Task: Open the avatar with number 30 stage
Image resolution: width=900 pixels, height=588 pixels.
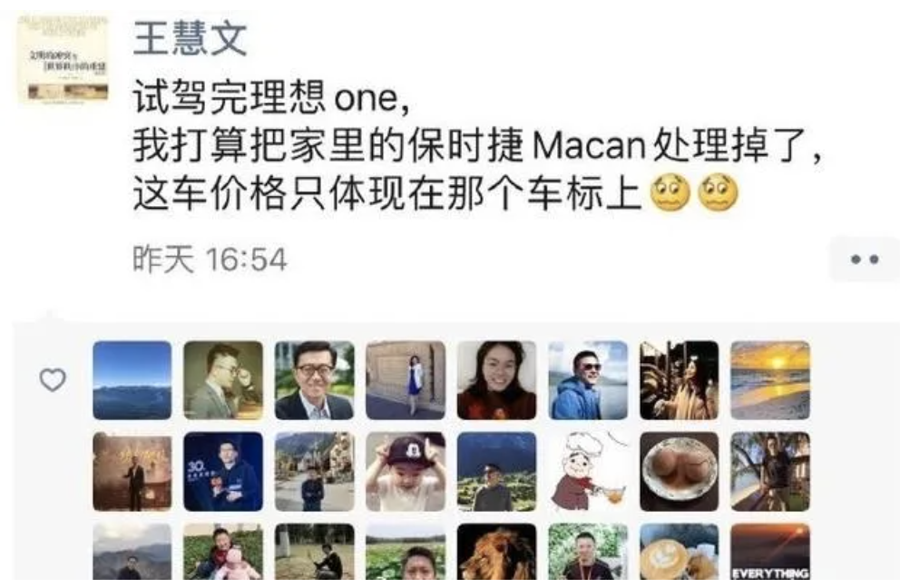Action: tap(223, 472)
